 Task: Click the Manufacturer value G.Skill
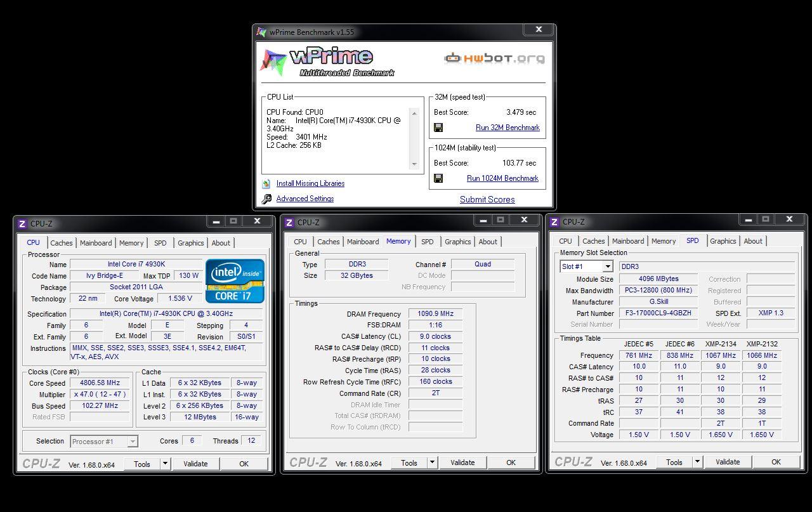click(658, 302)
